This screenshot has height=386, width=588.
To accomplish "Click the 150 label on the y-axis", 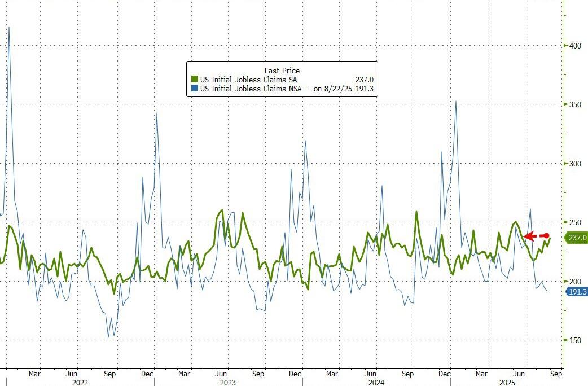I will (x=574, y=340).
